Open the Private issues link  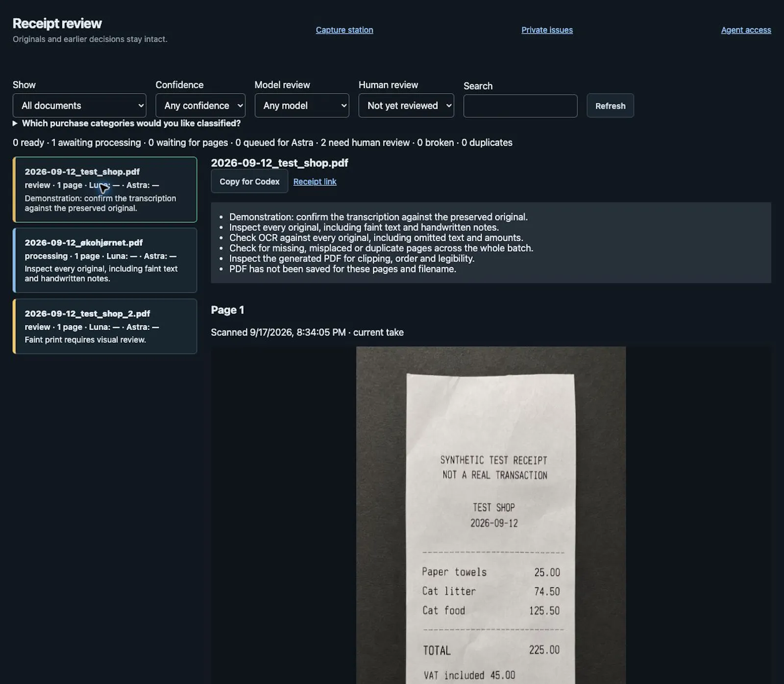pos(547,30)
